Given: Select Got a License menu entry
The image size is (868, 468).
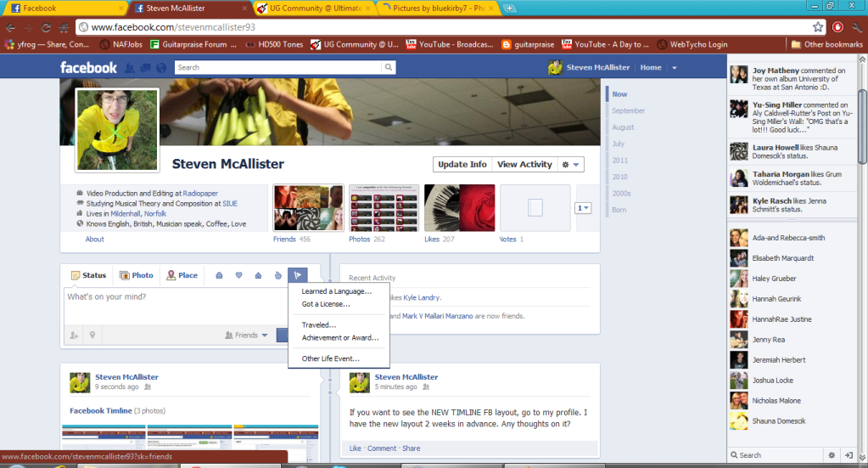Looking at the screenshot, I should click(x=326, y=304).
